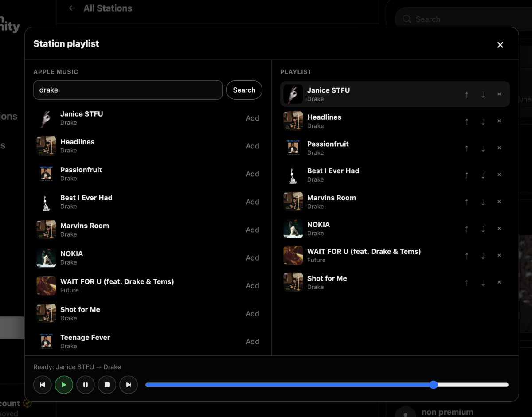
Task: Focus the Apple Music search field
Action: (128, 90)
